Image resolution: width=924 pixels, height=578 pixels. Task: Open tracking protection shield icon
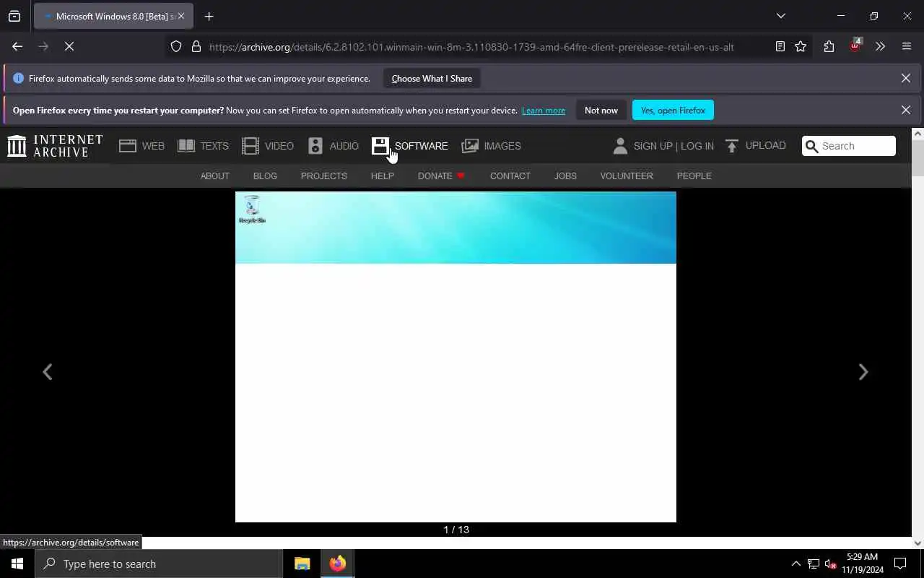pos(176,47)
